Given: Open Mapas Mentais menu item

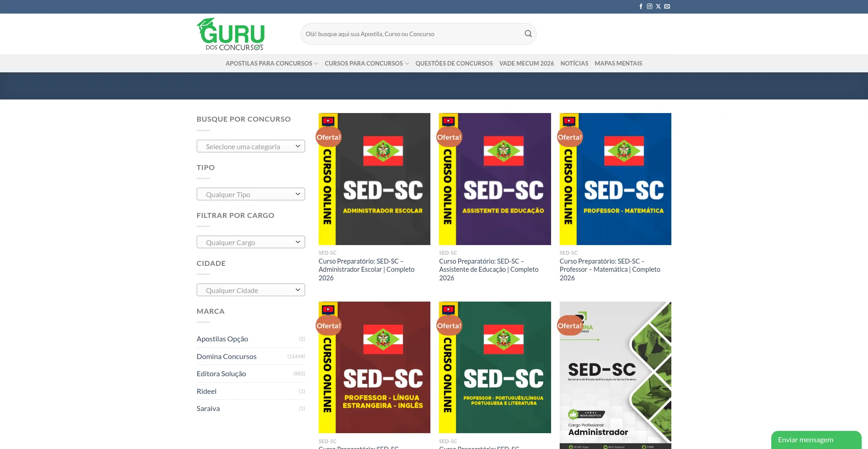Looking at the screenshot, I should (618, 63).
